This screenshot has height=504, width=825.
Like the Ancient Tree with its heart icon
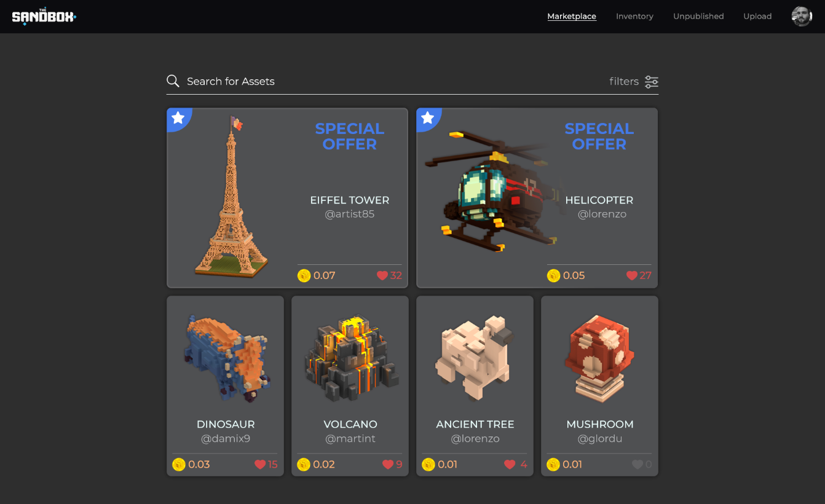510,465
